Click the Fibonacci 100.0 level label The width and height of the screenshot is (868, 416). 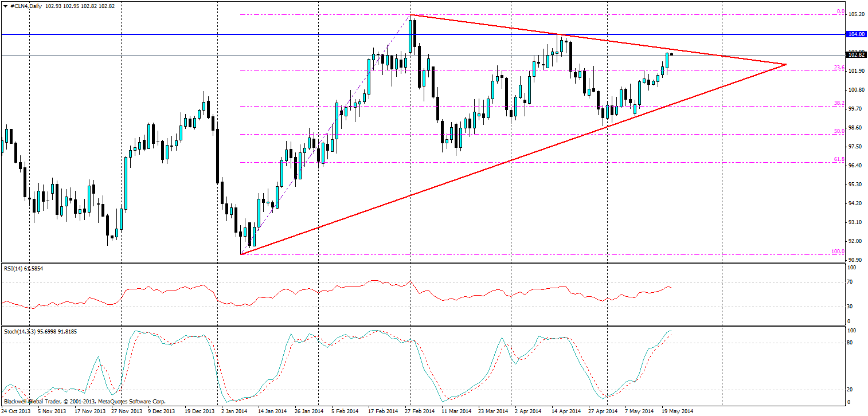tap(838, 252)
